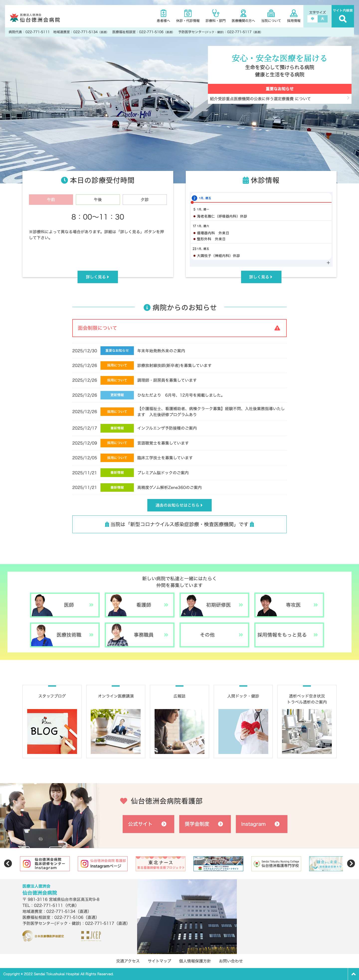Open the 言語聴覚士を募集しています notice

pos(163,443)
